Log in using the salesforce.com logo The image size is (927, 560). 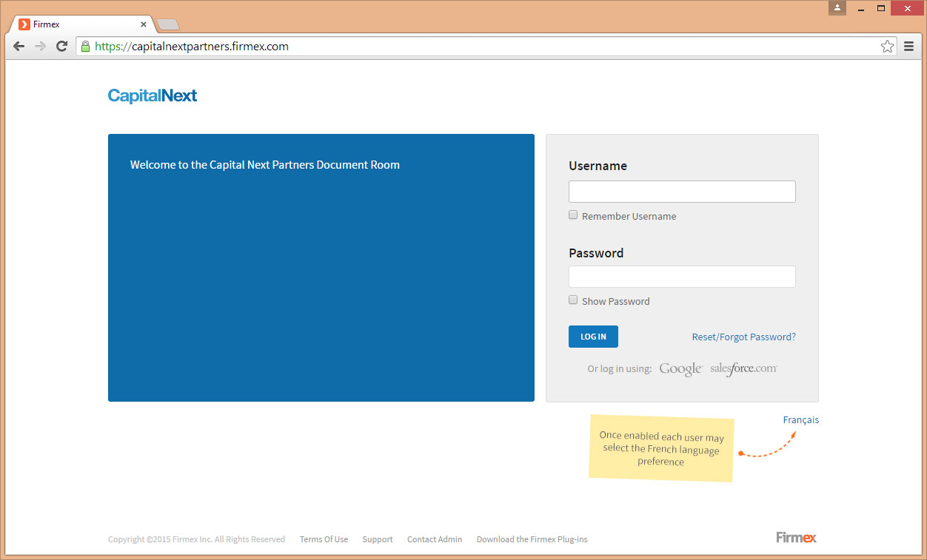[743, 368]
